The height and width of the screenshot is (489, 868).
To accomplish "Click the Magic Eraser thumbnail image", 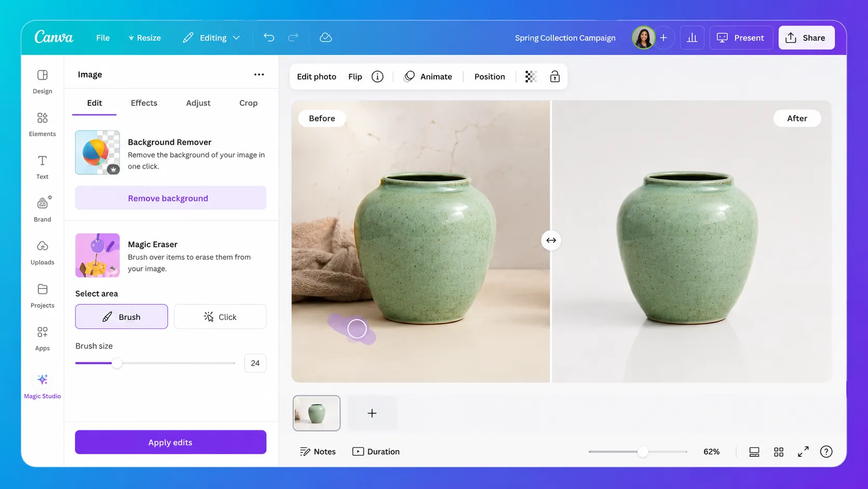I will coord(98,255).
